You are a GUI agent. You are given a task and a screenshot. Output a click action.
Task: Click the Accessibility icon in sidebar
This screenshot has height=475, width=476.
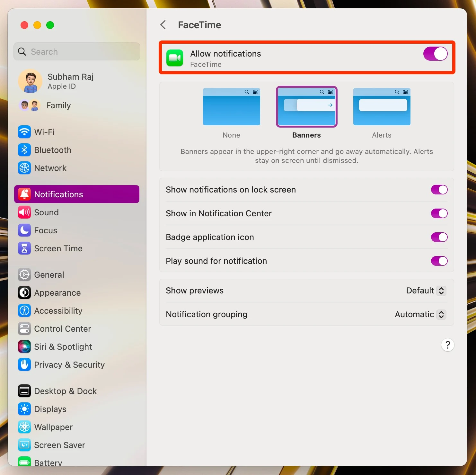24,311
